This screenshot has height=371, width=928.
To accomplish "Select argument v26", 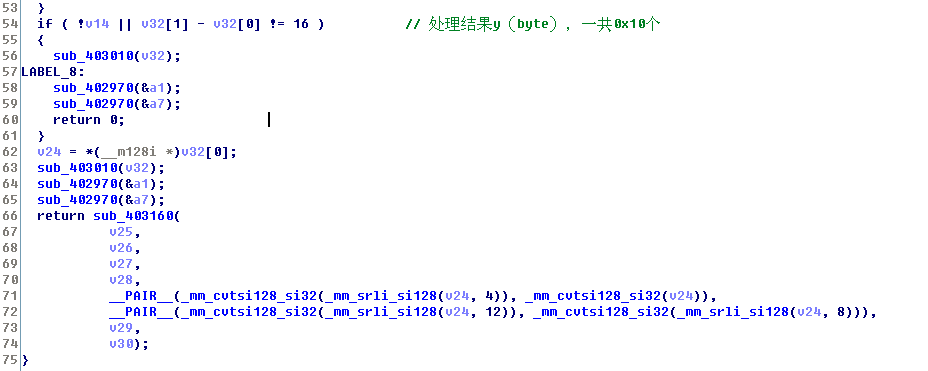I will tap(121, 248).
